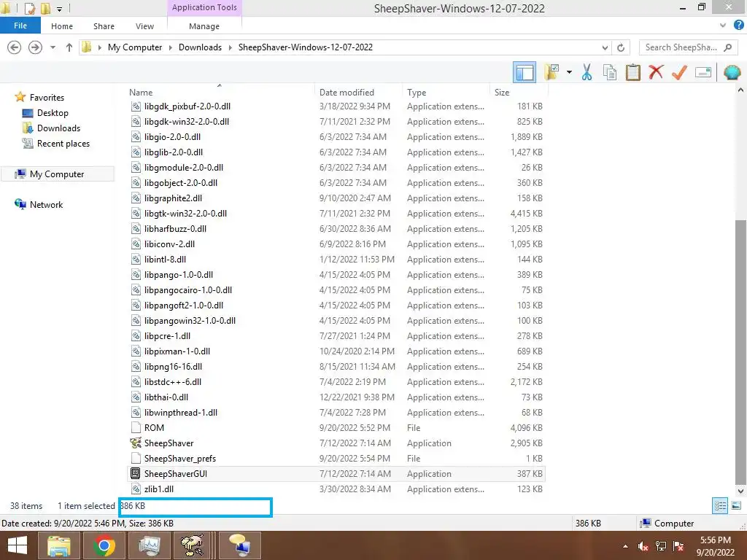Cut selection with the scissors icon

click(x=587, y=72)
